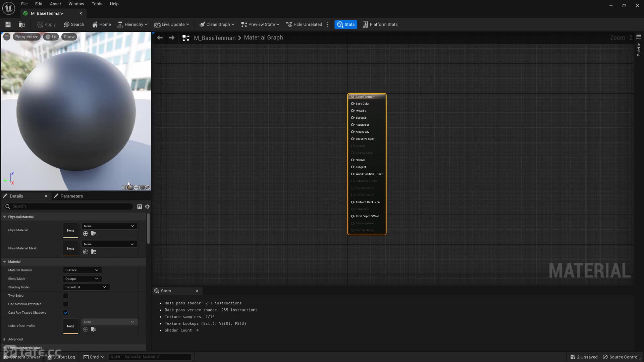Set preview mesh to cube
This screenshot has height=362, width=644.
tap(142, 187)
